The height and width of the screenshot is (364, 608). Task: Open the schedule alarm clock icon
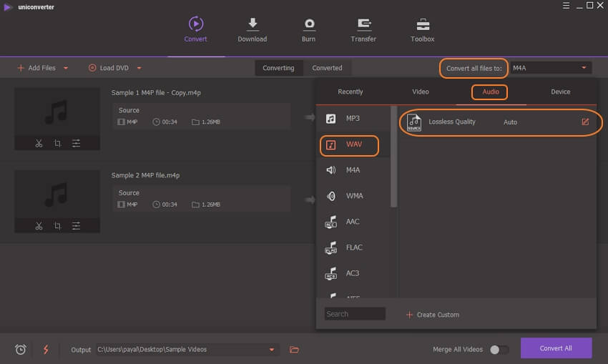pos(21,350)
